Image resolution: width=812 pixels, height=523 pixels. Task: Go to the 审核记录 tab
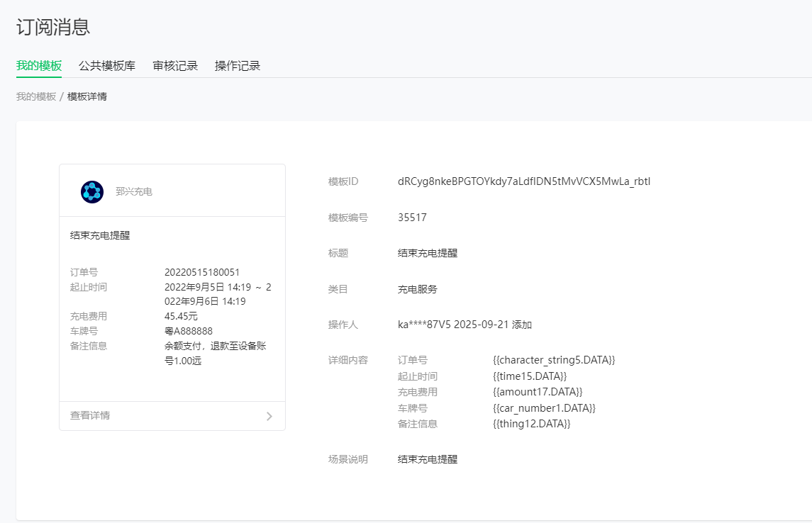(175, 66)
